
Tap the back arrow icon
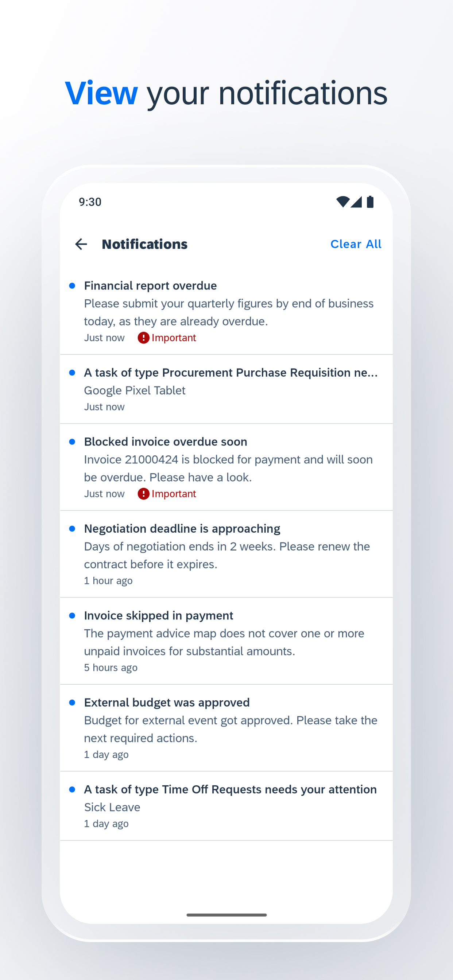[x=81, y=244]
